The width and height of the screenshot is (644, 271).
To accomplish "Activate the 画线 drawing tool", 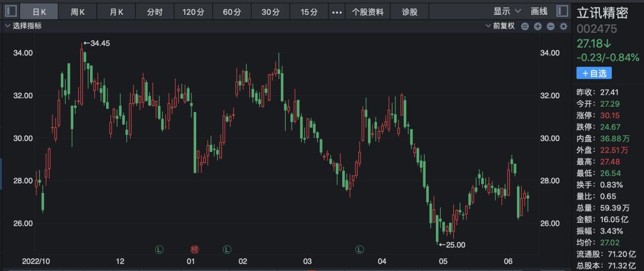I will click(x=538, y=11).
